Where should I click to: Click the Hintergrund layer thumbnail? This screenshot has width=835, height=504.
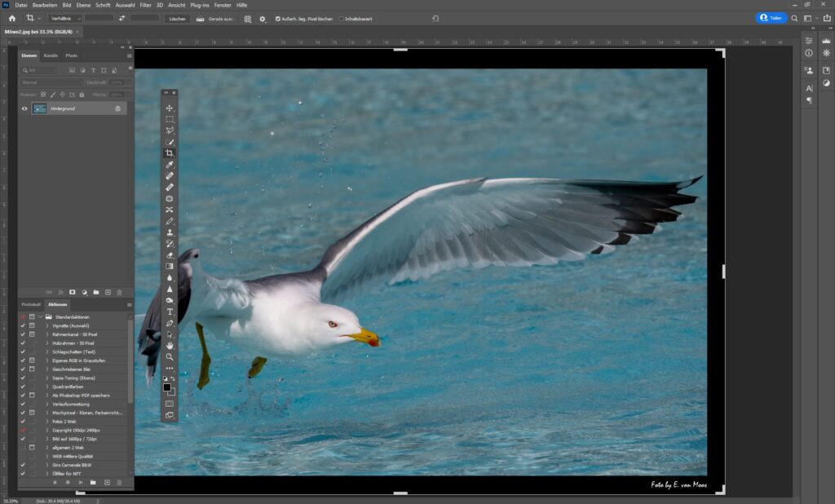[39, 108]
